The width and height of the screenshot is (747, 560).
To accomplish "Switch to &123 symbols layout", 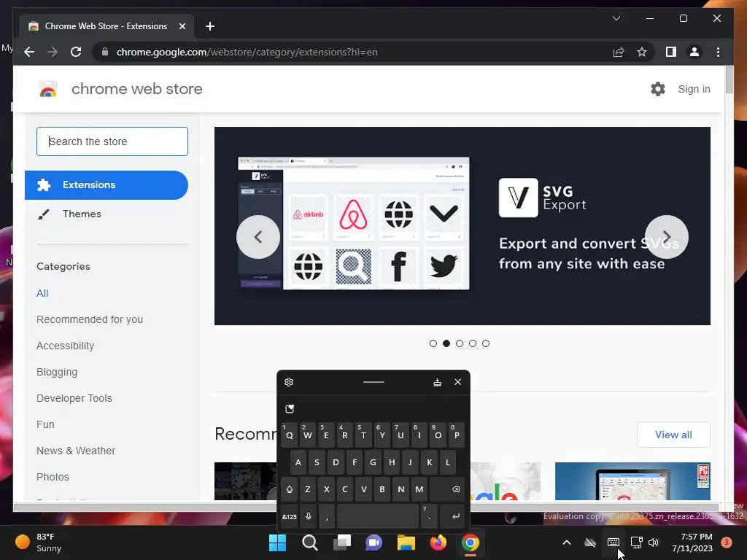I will (x=289, y=516).
